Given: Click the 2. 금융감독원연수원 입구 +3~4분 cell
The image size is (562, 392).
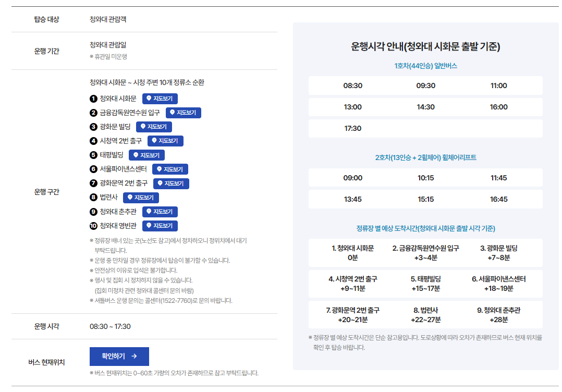Looking at the screenshot, I should tap(425, 253).
